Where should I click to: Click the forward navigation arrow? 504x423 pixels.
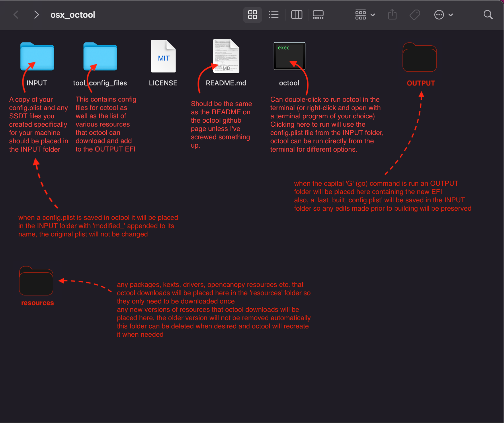(36, 15)
